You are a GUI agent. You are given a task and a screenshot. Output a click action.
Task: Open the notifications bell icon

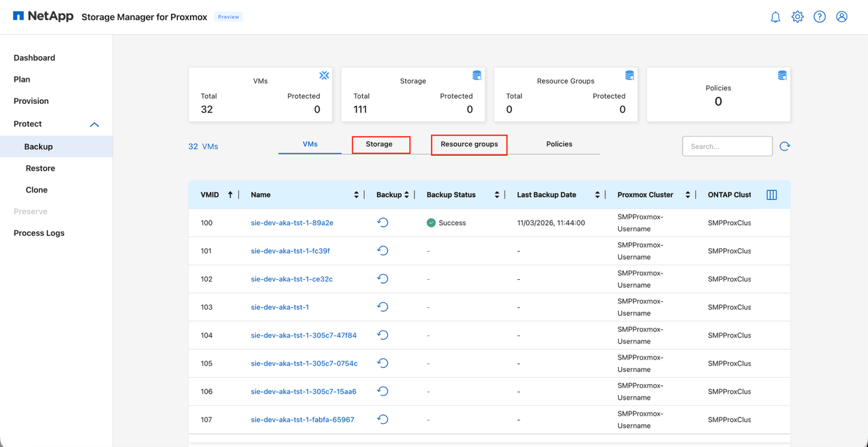(x=775, y=17)
